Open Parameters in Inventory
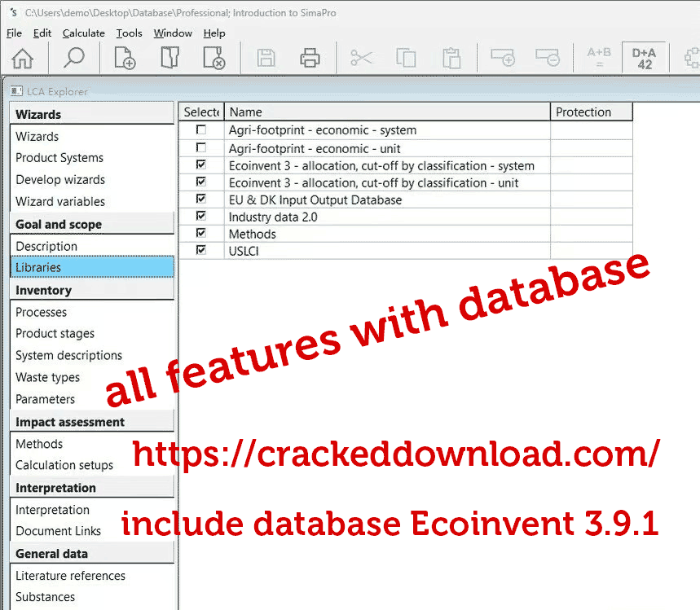 [x=45, y=399]
